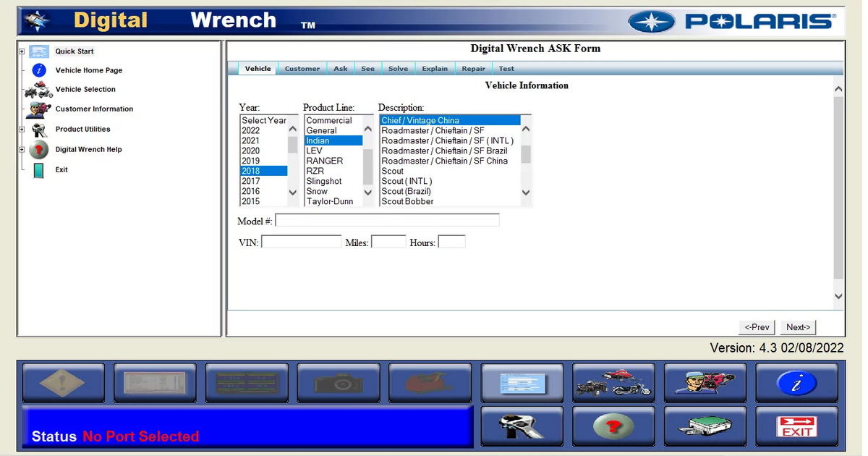Click the computer screen icon in bottom toolbar

[522, 383]
